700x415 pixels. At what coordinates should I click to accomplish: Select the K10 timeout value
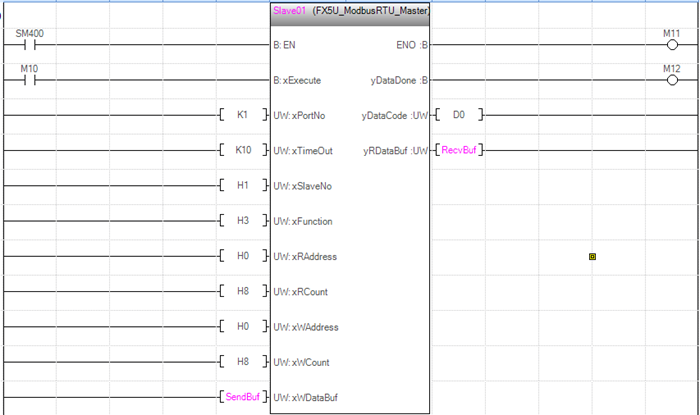pyautogui.click(x=242, y=151)
